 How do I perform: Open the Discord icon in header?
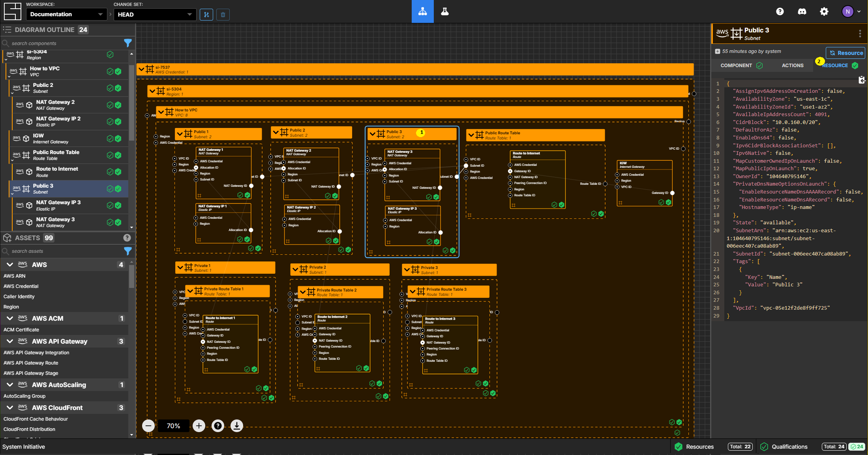pos(802,11)
